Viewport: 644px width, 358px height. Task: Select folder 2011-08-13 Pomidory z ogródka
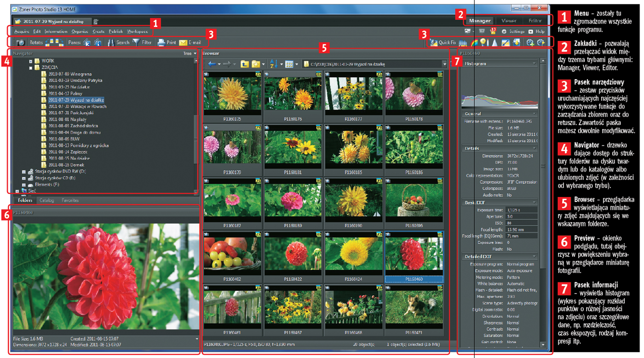click(78, 145)
